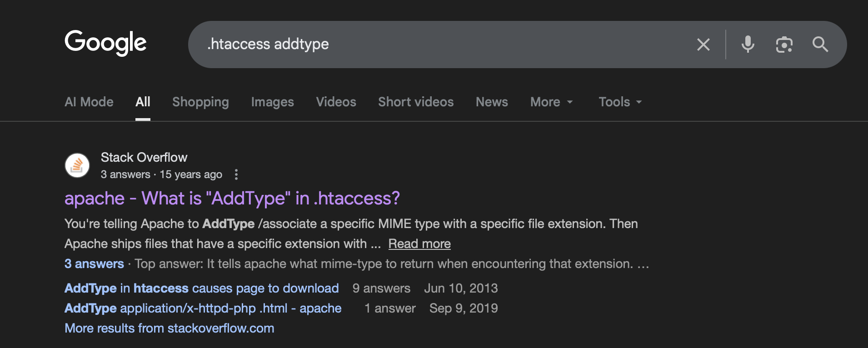Start voice search with microphone icon
Screen dimensions: 868x348
coord(748,45)
